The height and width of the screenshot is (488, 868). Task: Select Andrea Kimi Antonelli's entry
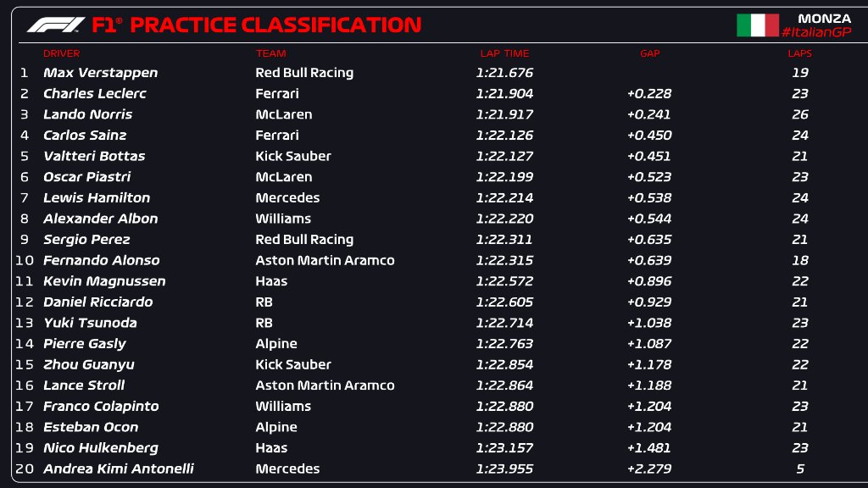pyautogui.click(x=118, y=469)
